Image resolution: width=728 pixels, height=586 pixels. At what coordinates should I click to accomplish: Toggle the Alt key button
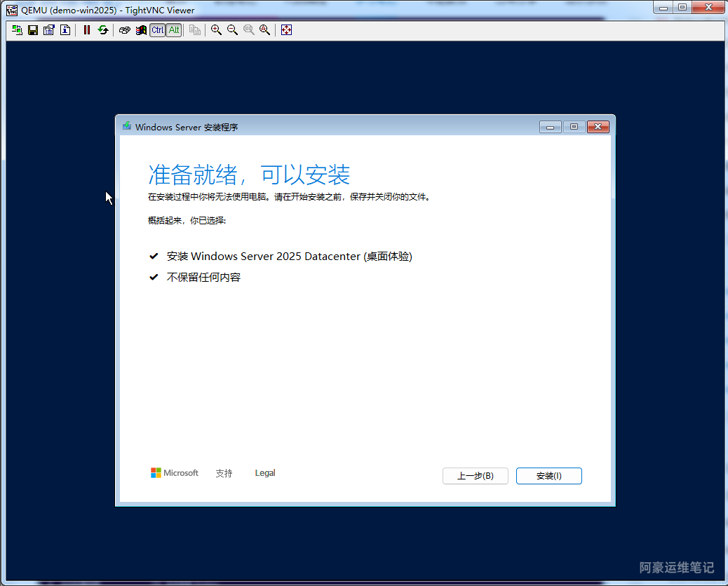coord(173,30)
